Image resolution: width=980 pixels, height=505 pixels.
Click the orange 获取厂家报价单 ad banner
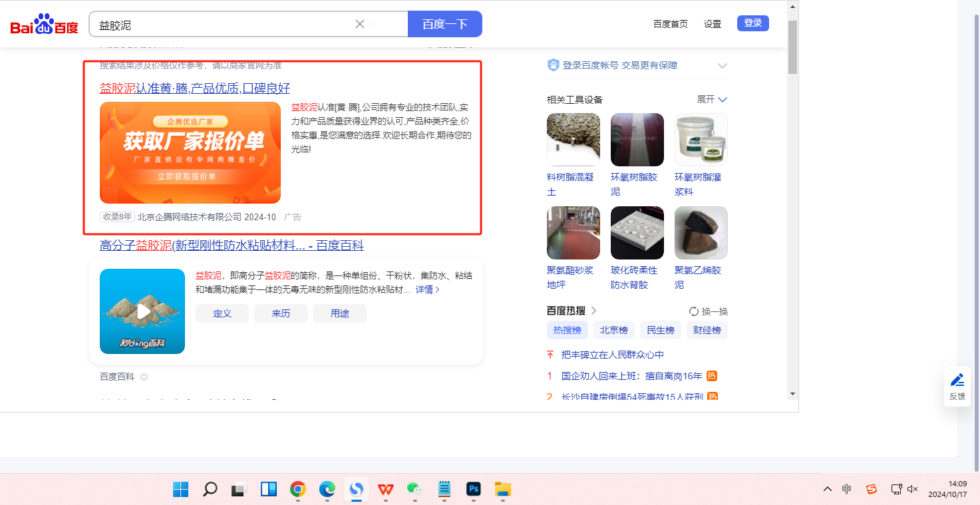(x=190, y=152)
